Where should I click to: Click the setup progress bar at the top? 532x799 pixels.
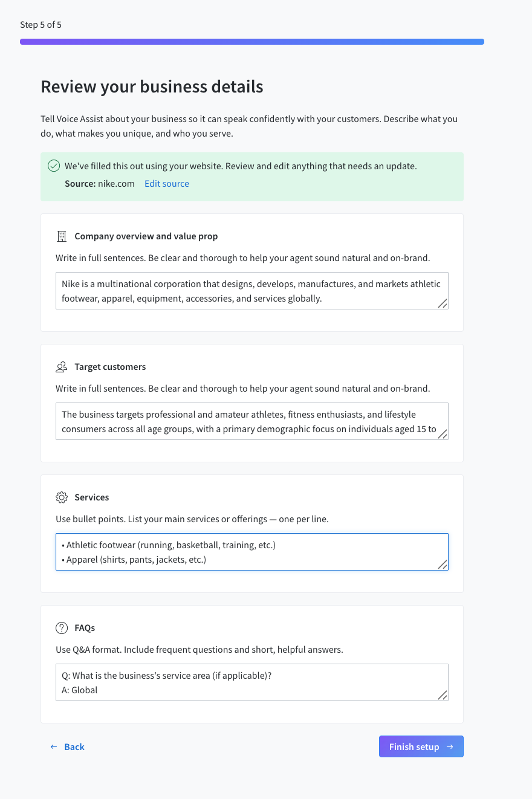(251, 41)
